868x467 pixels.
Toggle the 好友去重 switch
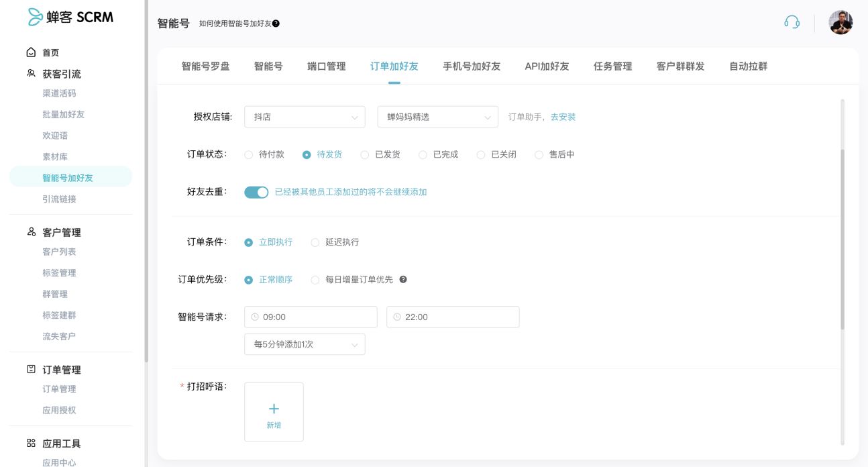pyautogui.click(x=256, y=192)
